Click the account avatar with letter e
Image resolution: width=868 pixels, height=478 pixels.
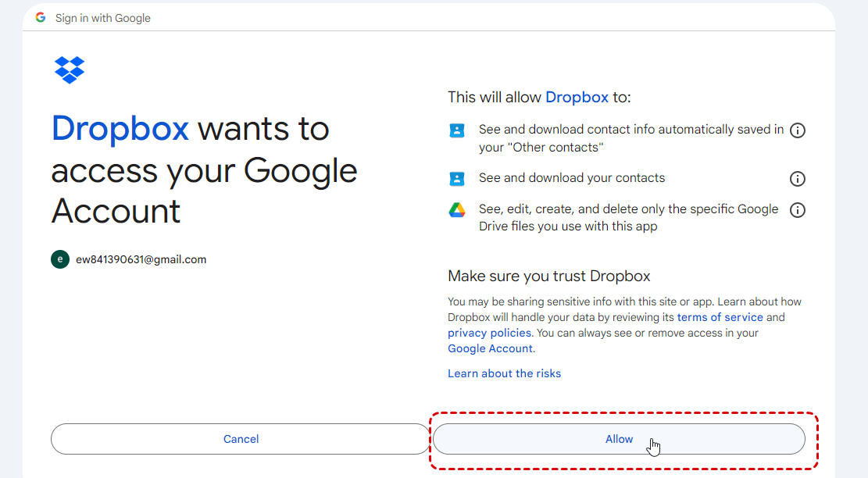pyautogui.click(x=60, y=259)
